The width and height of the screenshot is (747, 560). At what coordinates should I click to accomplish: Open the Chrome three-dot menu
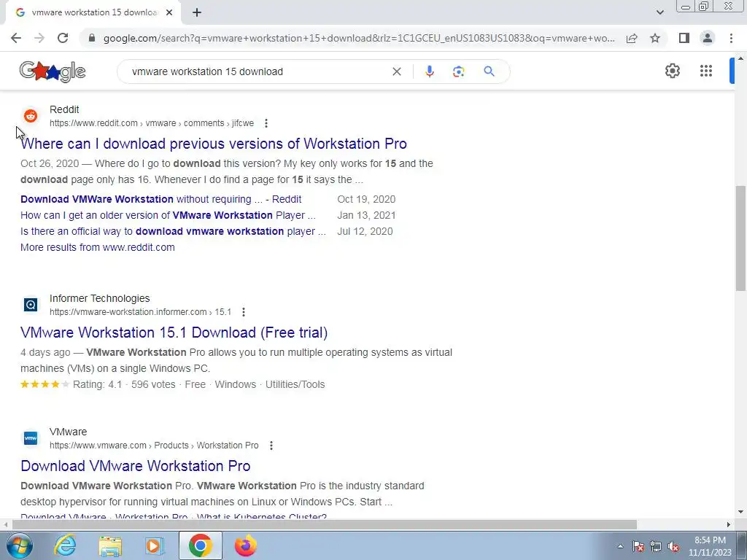[731, 38]
